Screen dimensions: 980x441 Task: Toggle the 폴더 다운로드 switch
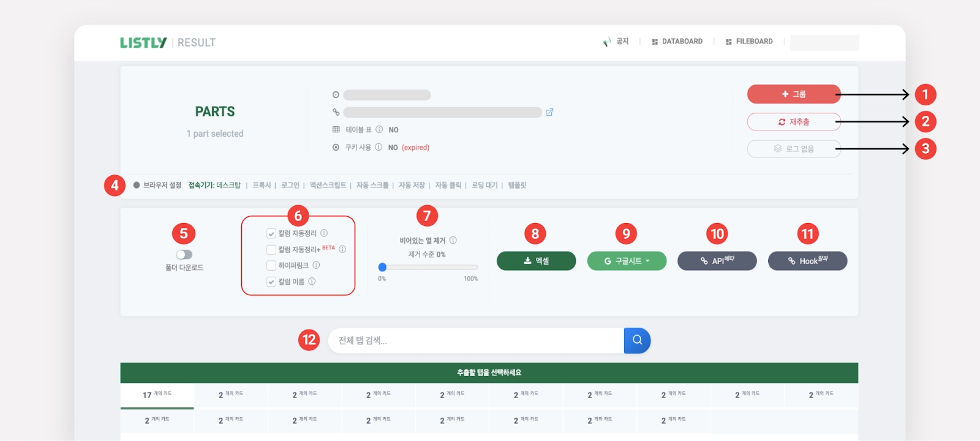[184, 255]
